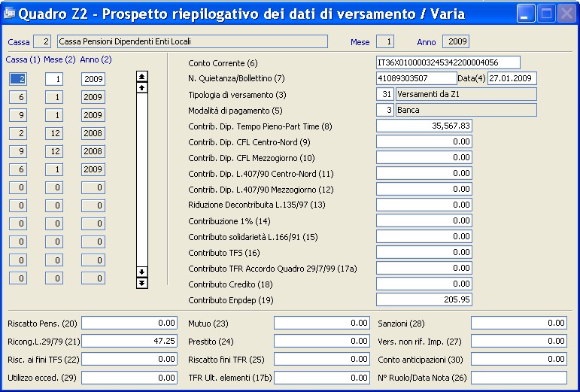Click the Contributo Enpdep (19) label
The height and width of the screenshot is (392, 580).
pyautogui.click(x=231, y=300)
